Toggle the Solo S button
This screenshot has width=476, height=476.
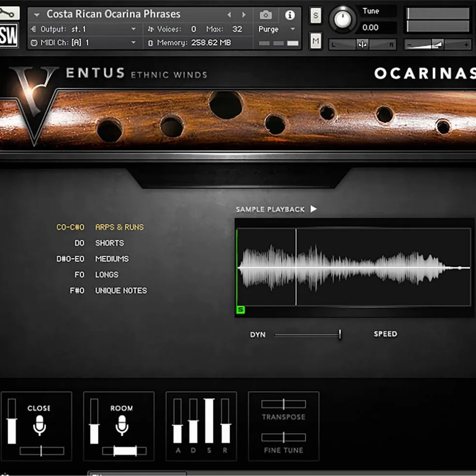316,15
